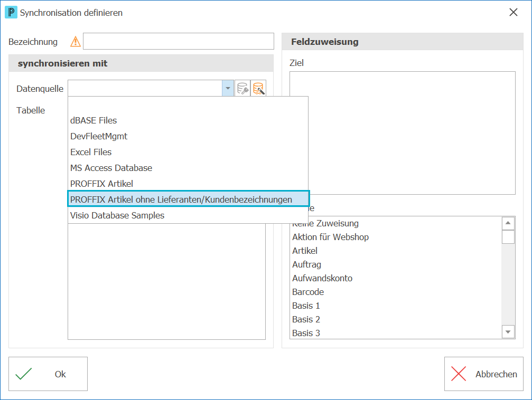Close the Synchronisation definieren dialog

tap(514, 13)
